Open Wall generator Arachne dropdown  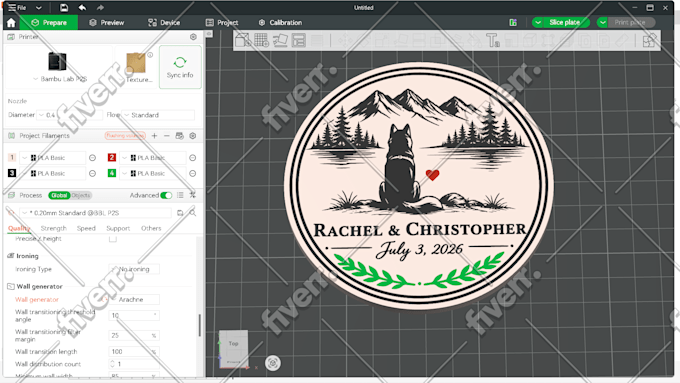tap(134, 299)
